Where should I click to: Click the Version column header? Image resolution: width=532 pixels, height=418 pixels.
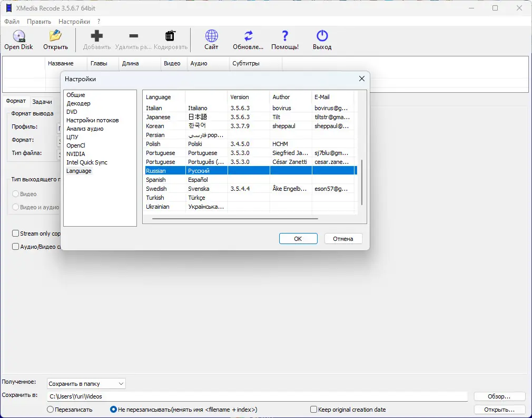249,97
